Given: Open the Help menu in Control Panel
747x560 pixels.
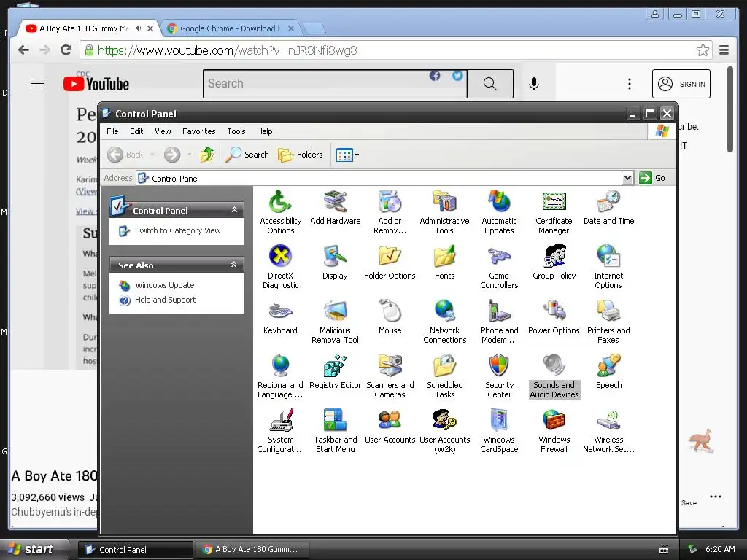Looking at the screenshot, I should coord(264,131).
